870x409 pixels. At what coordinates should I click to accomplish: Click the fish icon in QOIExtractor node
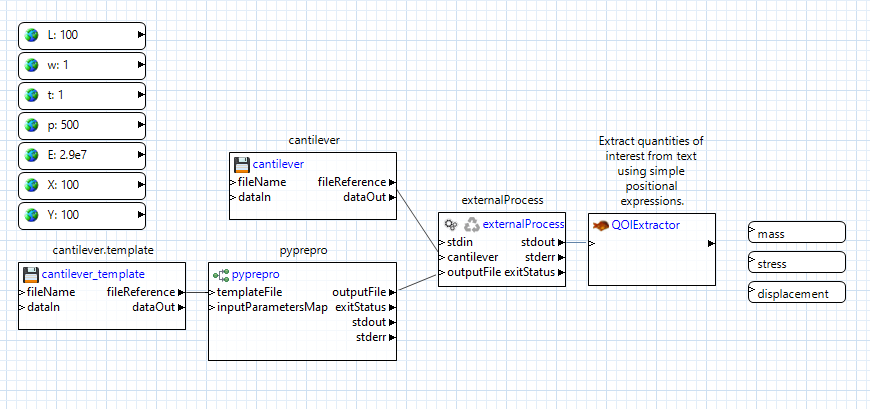click(600, 225)
